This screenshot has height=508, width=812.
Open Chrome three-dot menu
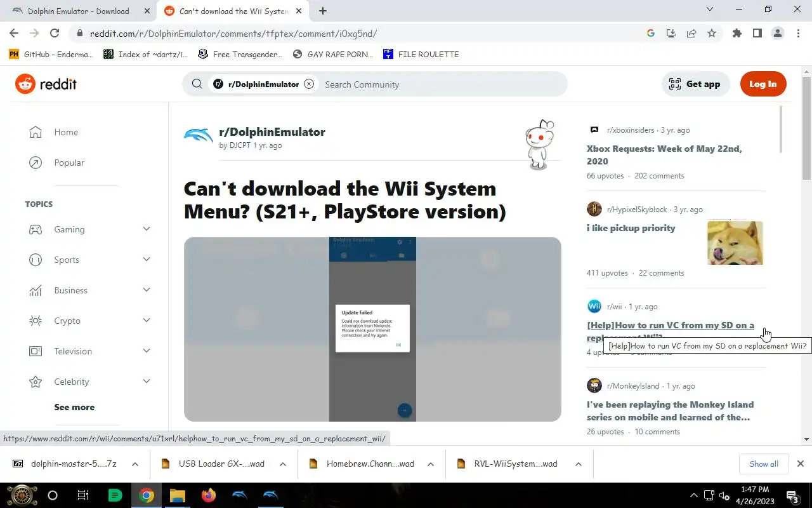[797, 33]
